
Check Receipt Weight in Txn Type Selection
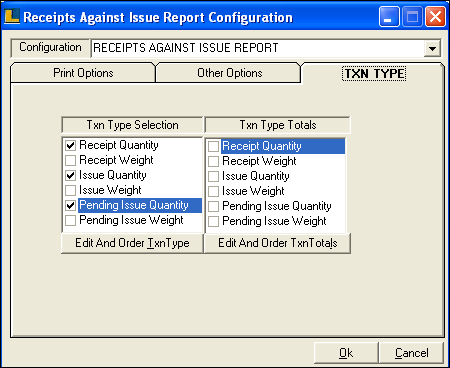pos(70,160)
